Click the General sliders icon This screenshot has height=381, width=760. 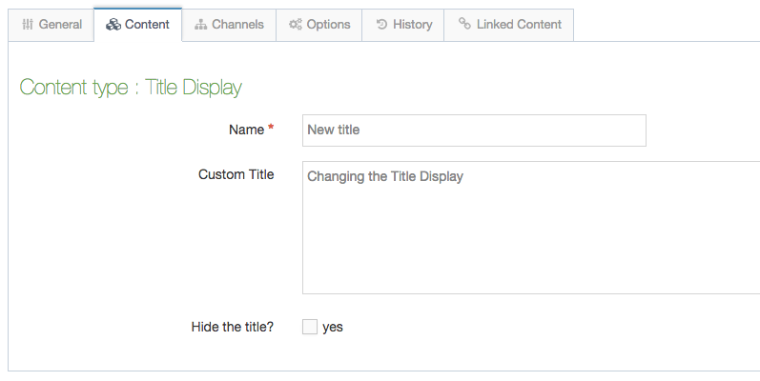click(28, 24)
